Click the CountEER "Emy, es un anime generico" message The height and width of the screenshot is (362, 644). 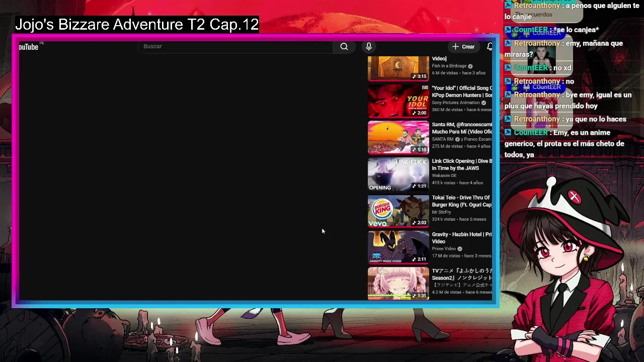(x=565, y=144)
